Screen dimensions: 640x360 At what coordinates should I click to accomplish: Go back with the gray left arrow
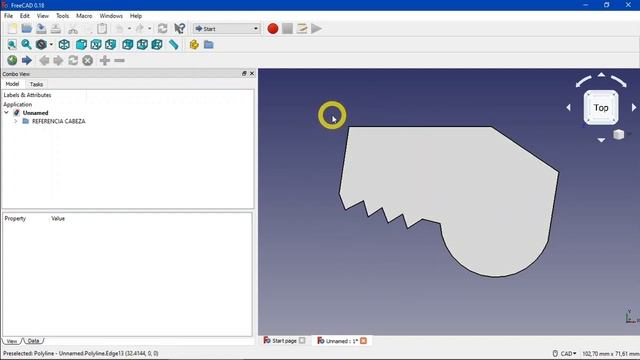pyautogui.click(x=44, y=60)
